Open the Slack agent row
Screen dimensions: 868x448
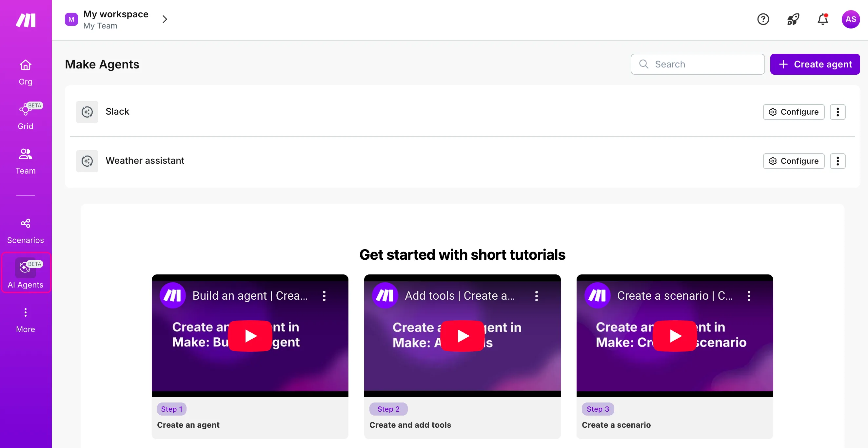tap(462, 112)
